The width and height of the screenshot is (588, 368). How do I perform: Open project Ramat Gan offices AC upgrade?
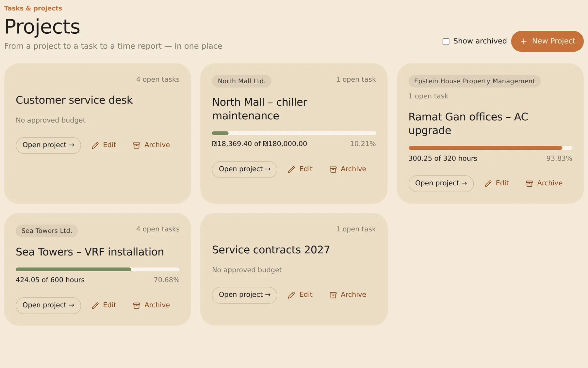pos(441,183)
